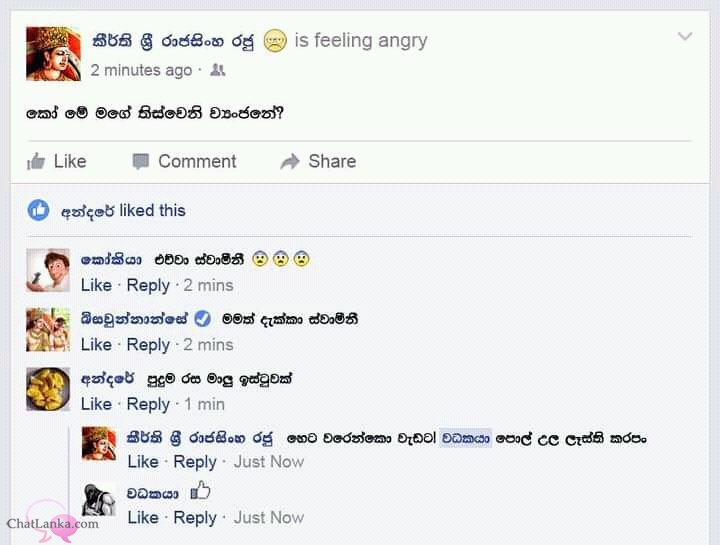Click the thumbs-up sticker in the last reply
The image size is (720, 545).
point(200,491)
